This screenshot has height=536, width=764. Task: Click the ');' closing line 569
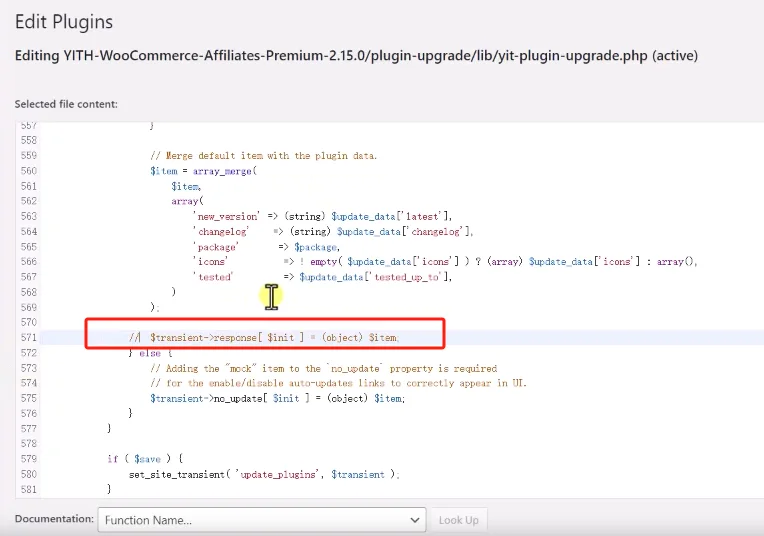[154, 307]
